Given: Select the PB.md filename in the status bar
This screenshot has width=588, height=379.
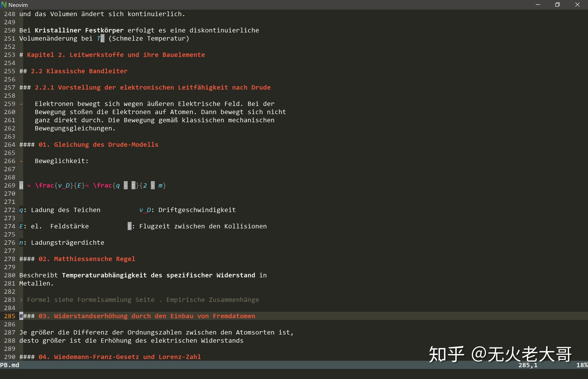Looking at the screenshot, I should coord(10,365).
